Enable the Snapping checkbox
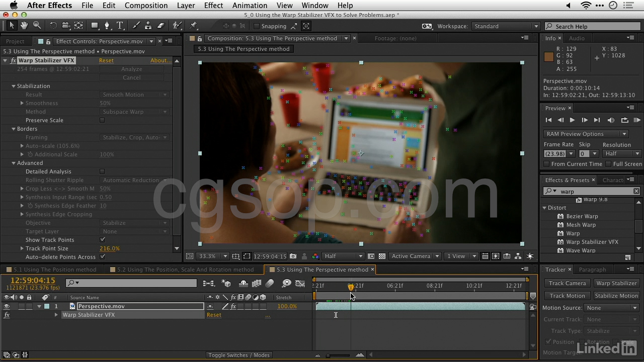This screenshot has width=644, height=362. point(257,26)
